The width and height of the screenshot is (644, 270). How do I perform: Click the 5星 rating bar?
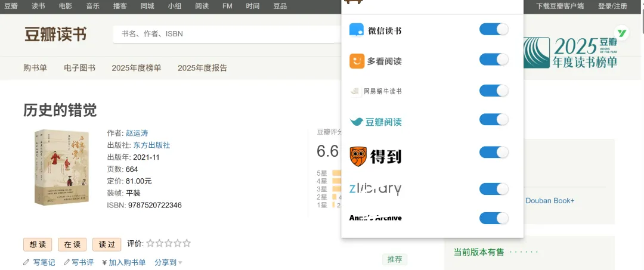pos(336,173)
